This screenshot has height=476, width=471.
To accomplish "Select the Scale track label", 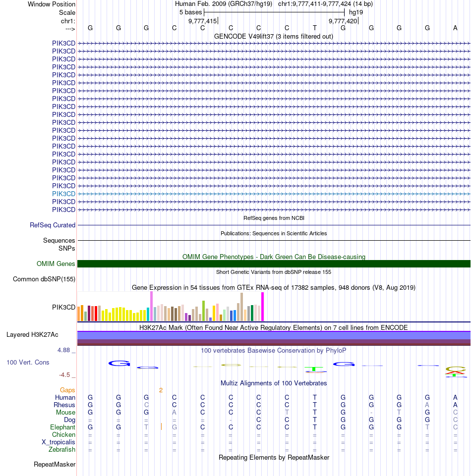I will [x=67, y=13].
